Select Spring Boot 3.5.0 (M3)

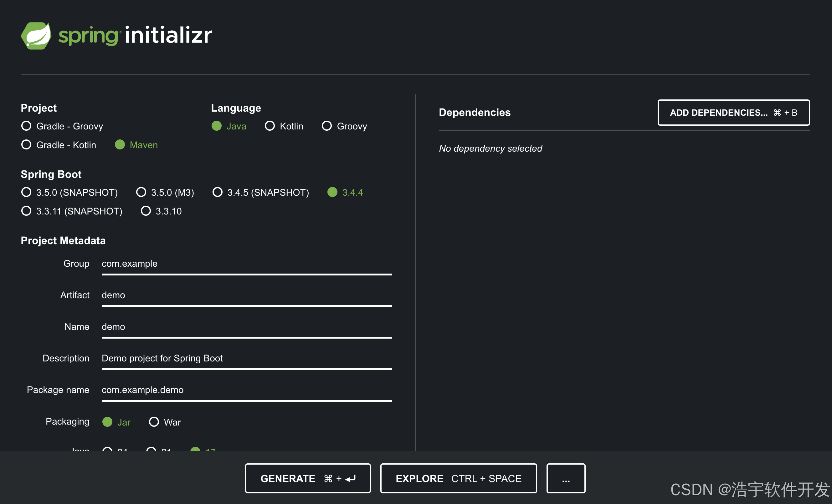[141, 192]
